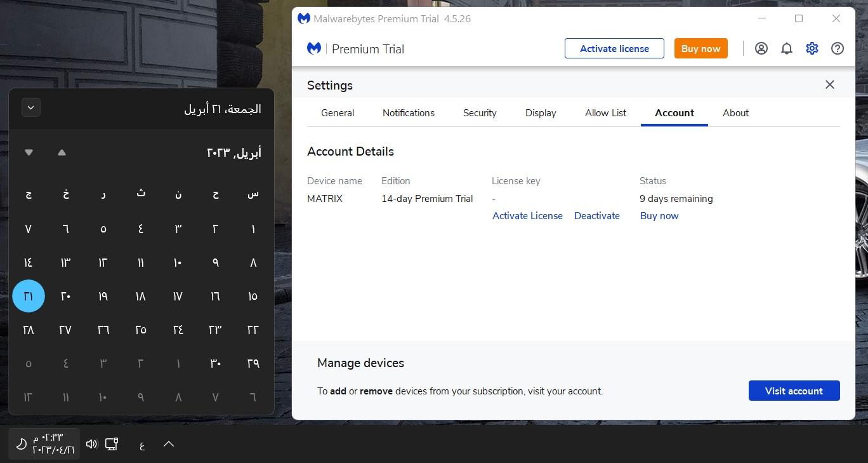The image size is (868, 463).
Task: Click the date heading الجمعة، ٢١ أبريل
Action: point(223,109)
